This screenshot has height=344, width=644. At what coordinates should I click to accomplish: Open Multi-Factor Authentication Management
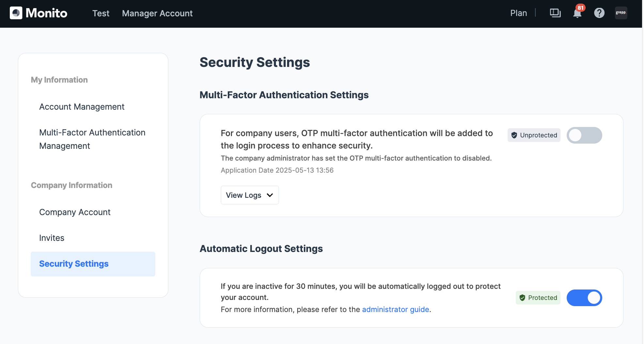click(92, 139)
